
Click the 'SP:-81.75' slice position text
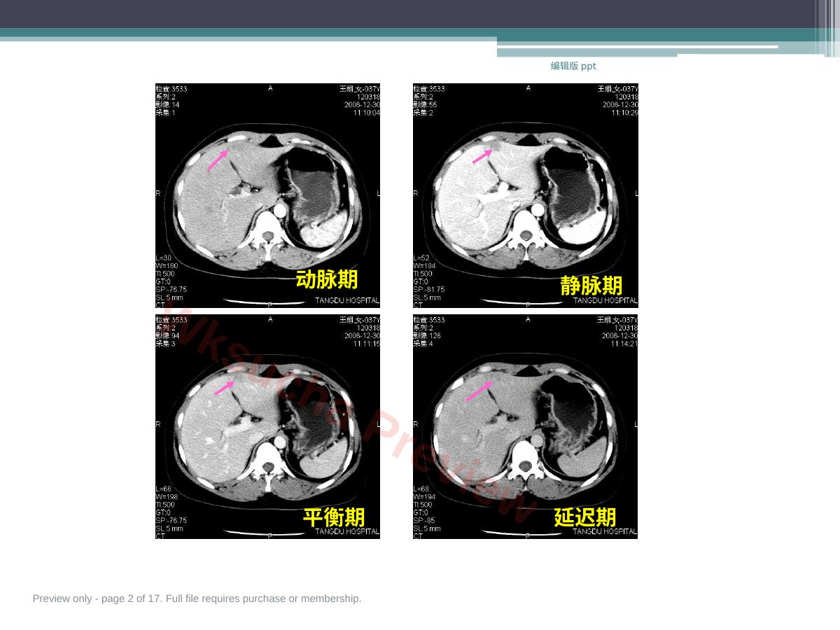pyautogui.click(x=429, y=290)
